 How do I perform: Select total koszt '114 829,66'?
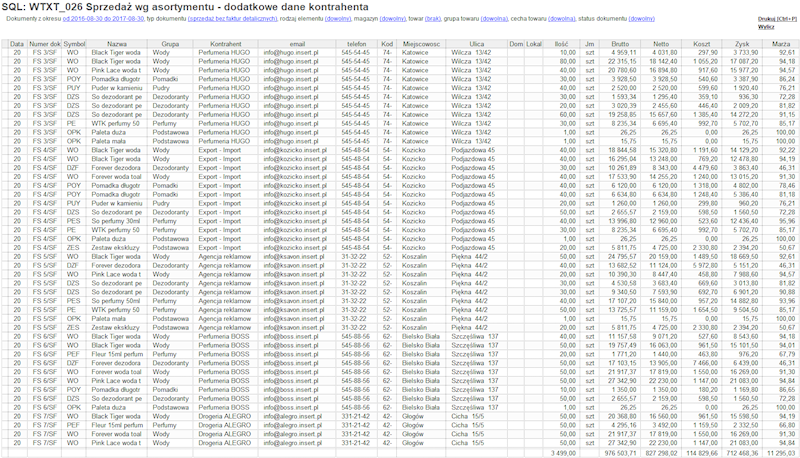click(x=702, y=453)
